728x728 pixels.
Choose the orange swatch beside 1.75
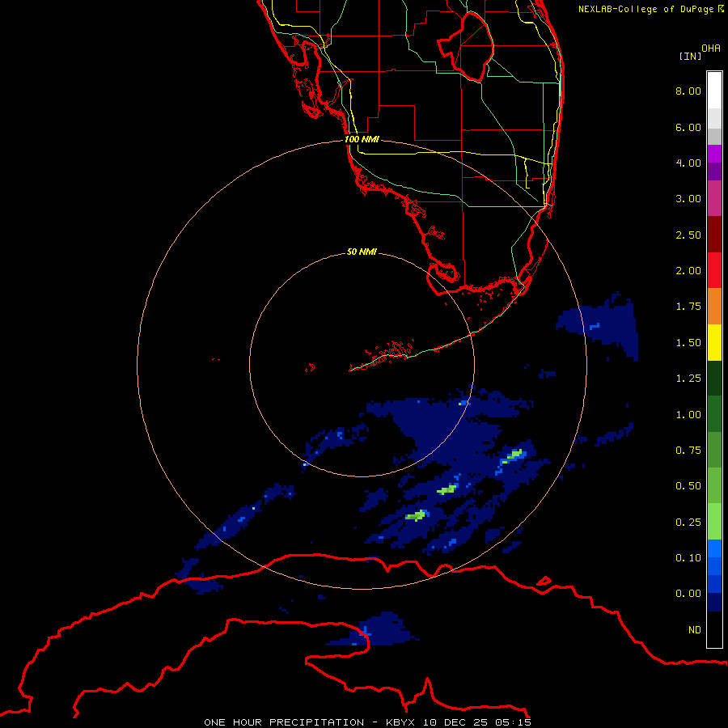pos(714,307)
